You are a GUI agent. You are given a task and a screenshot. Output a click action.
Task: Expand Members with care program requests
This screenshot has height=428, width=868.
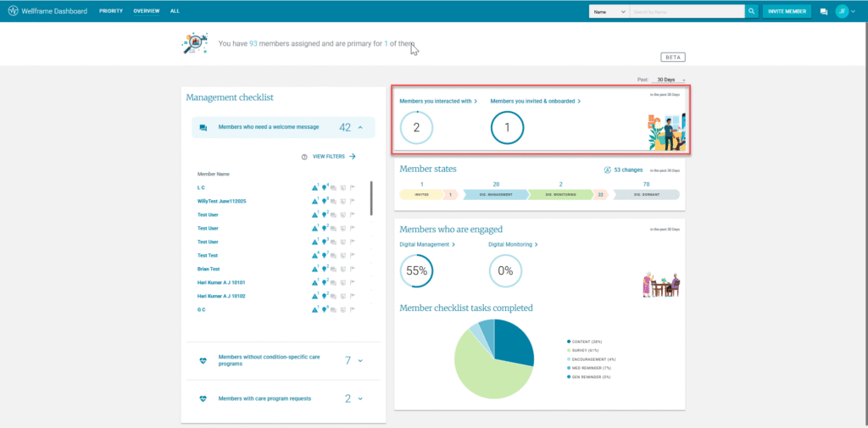click(x=359, y=398)
